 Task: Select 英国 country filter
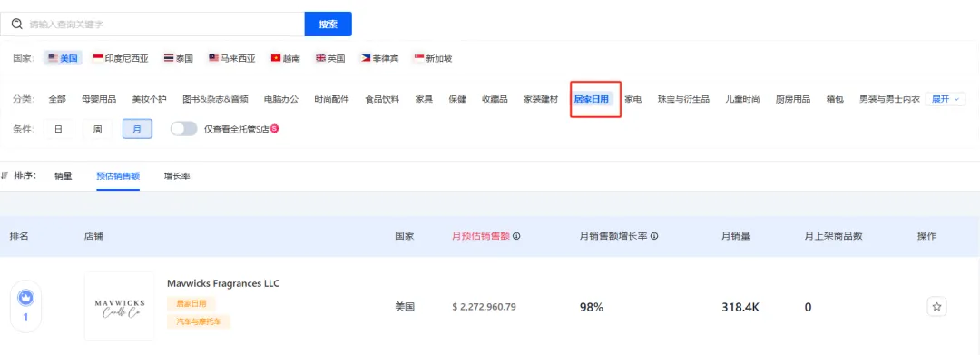330,58
